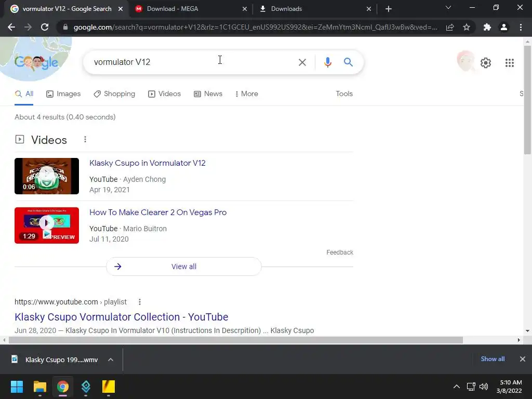Show hidden system tray icons
This screenshot has width=532, height=399.
pyautogui.click(x=457, y=387)
